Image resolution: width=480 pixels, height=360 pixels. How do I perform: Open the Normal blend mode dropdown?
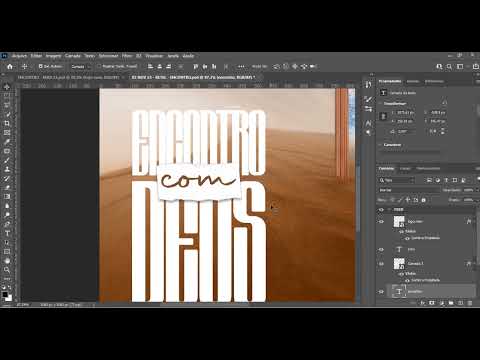tap(409, 190)
